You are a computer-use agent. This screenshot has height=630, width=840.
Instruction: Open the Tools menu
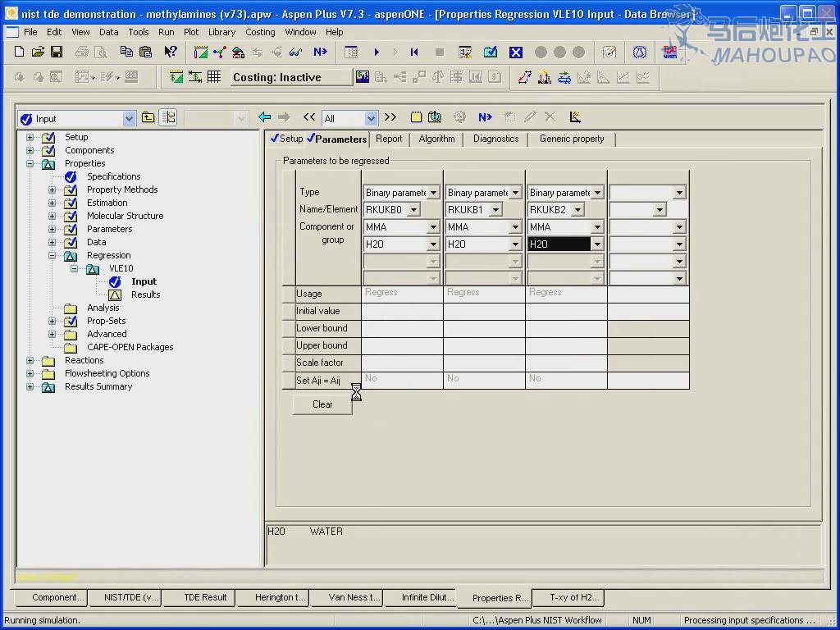[x=138, y=32]
